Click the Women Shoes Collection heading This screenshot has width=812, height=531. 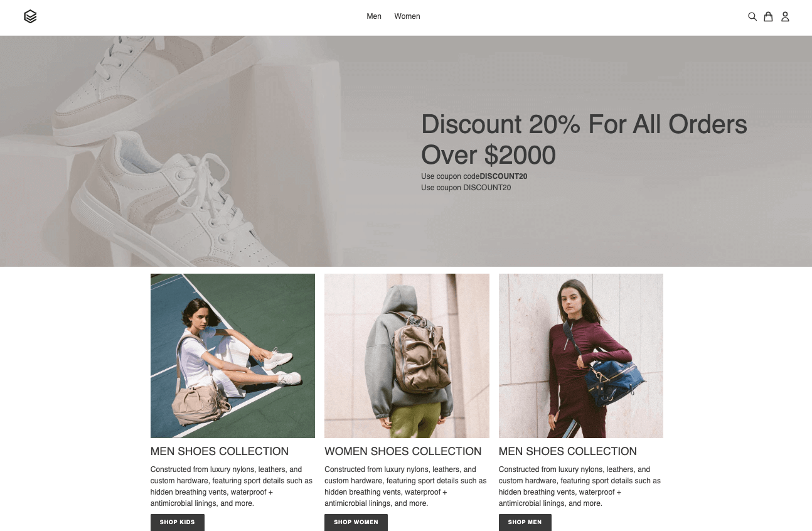pyautogui.click(x=403, y=451)
